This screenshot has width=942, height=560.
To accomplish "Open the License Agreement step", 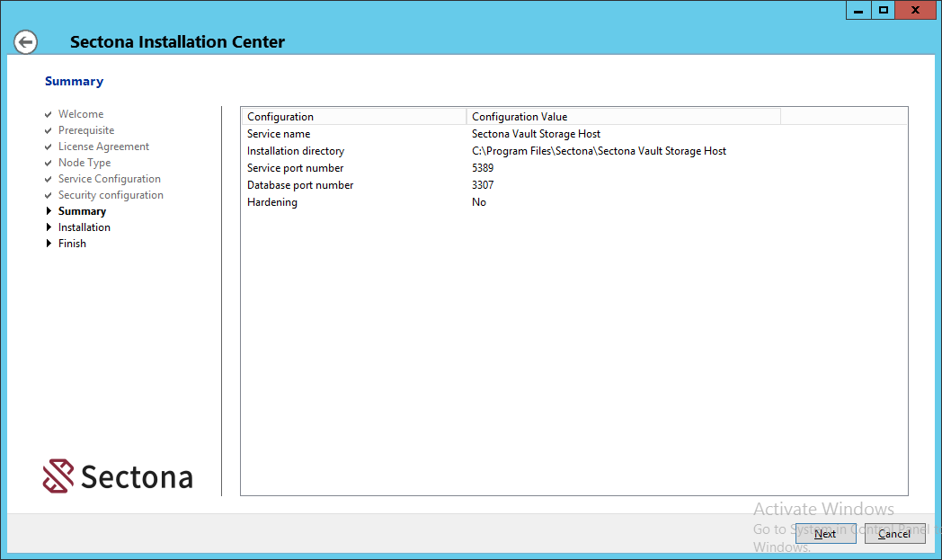I will [103, 147].
